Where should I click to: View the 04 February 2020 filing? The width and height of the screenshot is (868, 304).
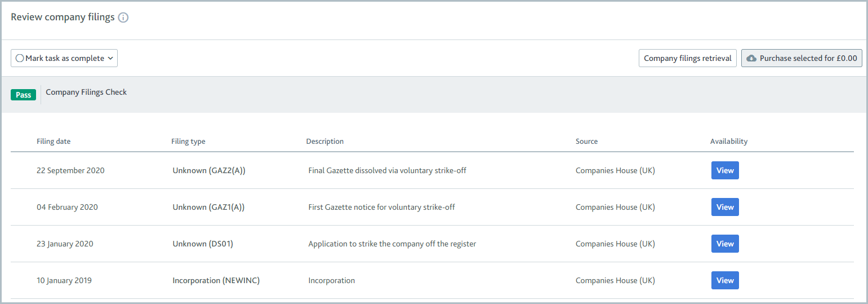[725, 207]
